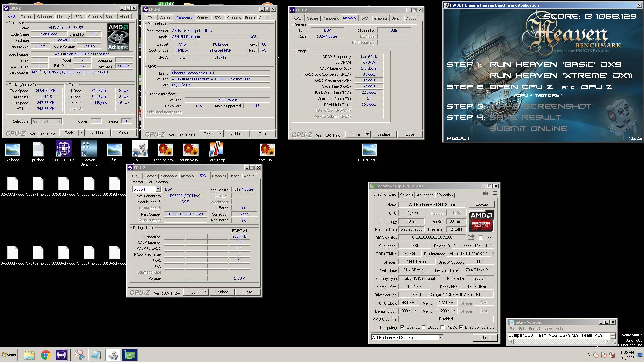
Task: Click the Windows Start button
Action: click(9, 355)
